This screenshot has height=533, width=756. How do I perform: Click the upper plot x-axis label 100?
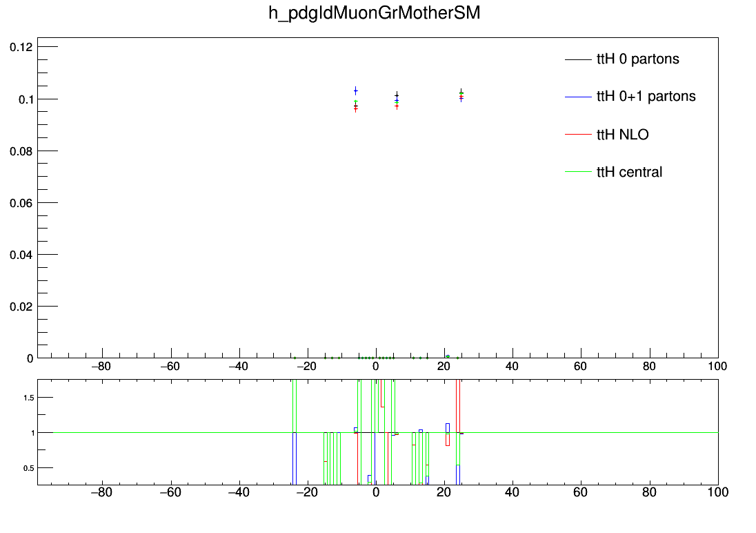[x=717, y=367]
